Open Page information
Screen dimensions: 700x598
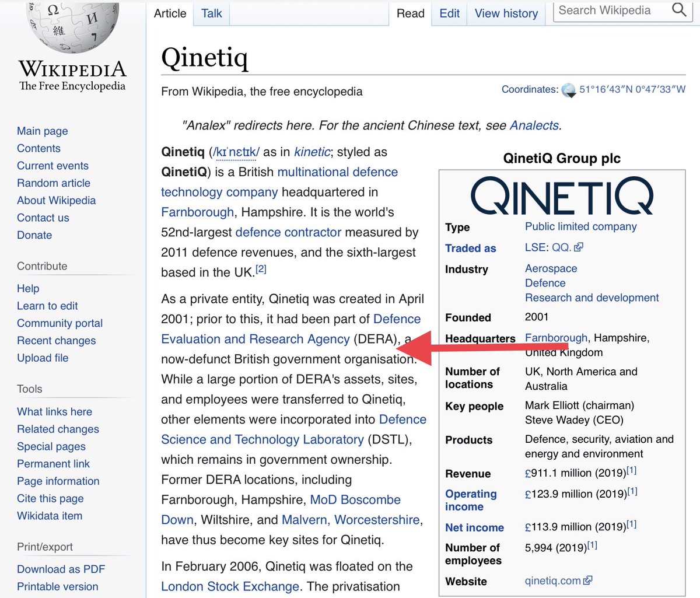tap(58, 481)
